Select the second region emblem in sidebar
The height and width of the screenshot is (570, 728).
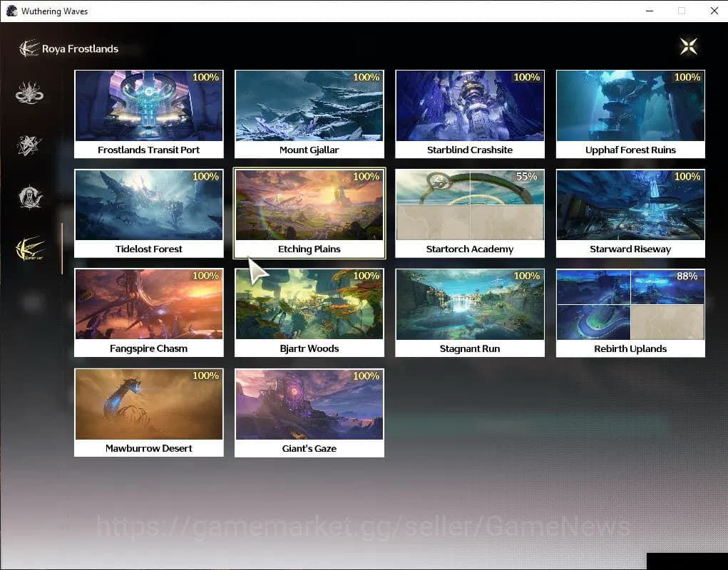[30, 145]
